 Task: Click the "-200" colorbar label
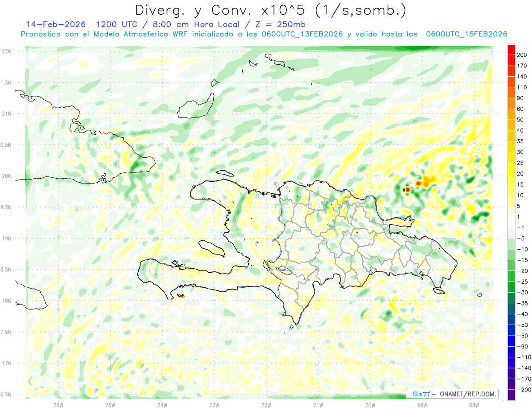(x=524, y=390)
